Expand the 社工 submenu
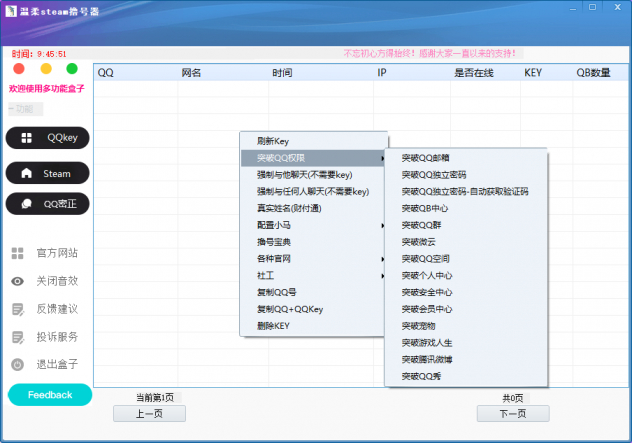632x443 pixels. coord(313,275)
